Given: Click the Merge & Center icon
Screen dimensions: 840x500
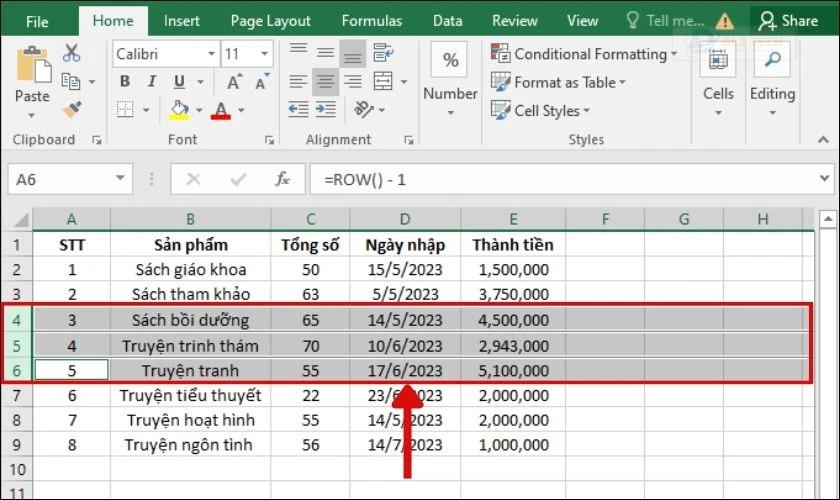Looking at the screenshot, I should 382,81.
